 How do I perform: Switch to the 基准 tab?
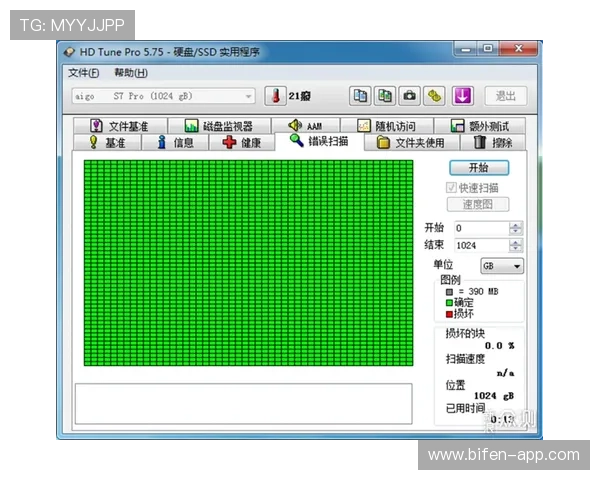coord(107,142)
